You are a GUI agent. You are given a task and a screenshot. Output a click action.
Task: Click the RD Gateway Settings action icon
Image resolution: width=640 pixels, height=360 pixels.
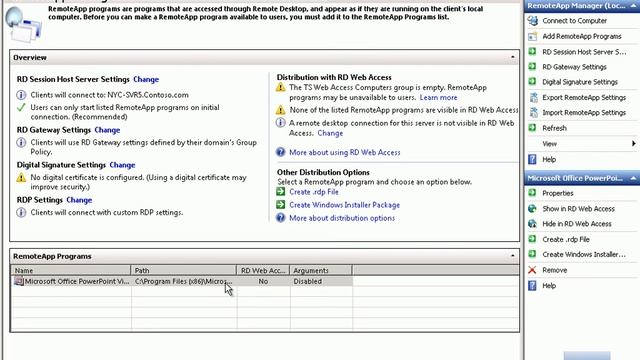coord(532,67)
